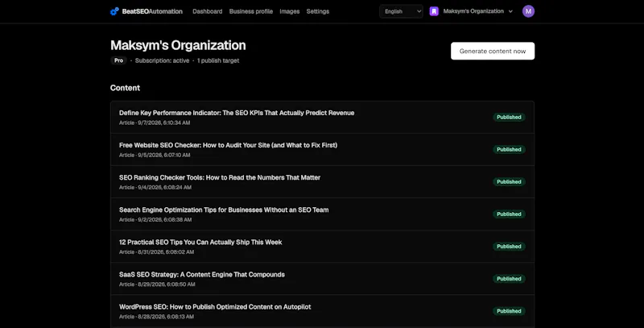Click the BeatSEO gear logo icon

click(114, 11)
